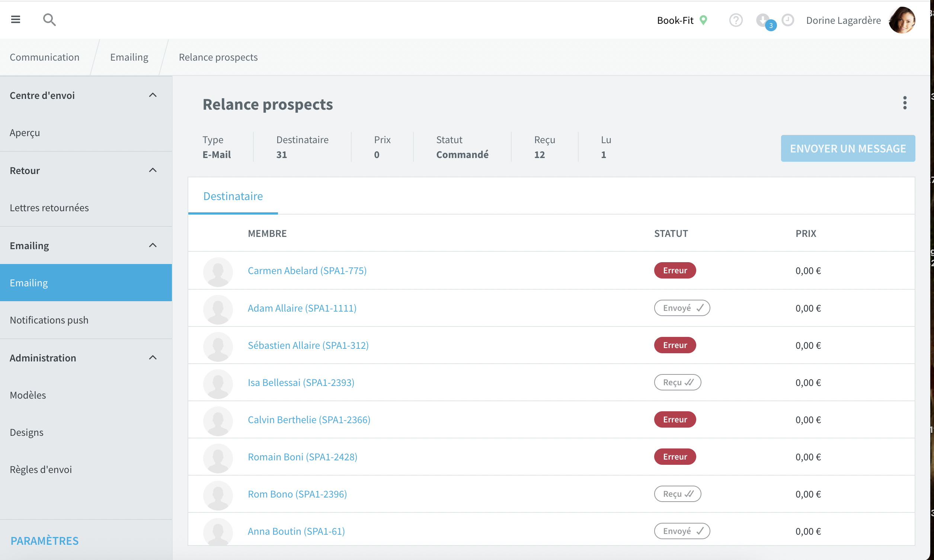This screenshot has height=560, width=934.
Task: Open Adam Allaire (SPA1-1111) member link
Action: click(x=302, y=308)
